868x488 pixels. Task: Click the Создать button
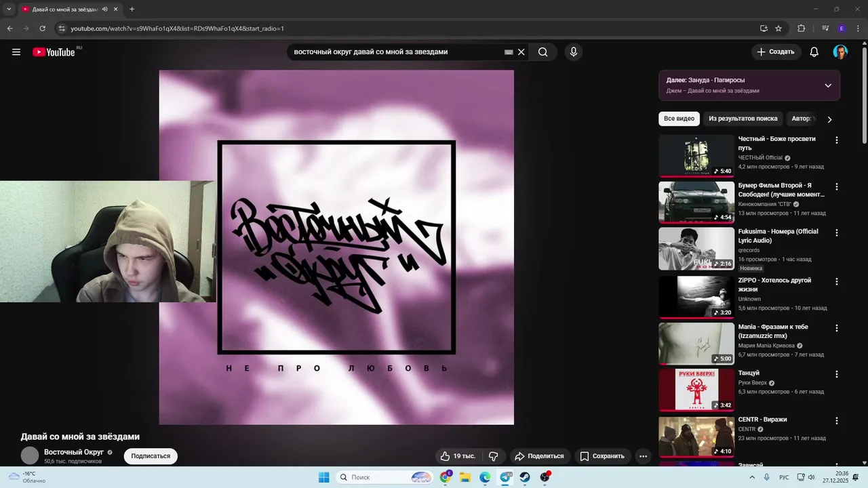click(x=776, y=52)
